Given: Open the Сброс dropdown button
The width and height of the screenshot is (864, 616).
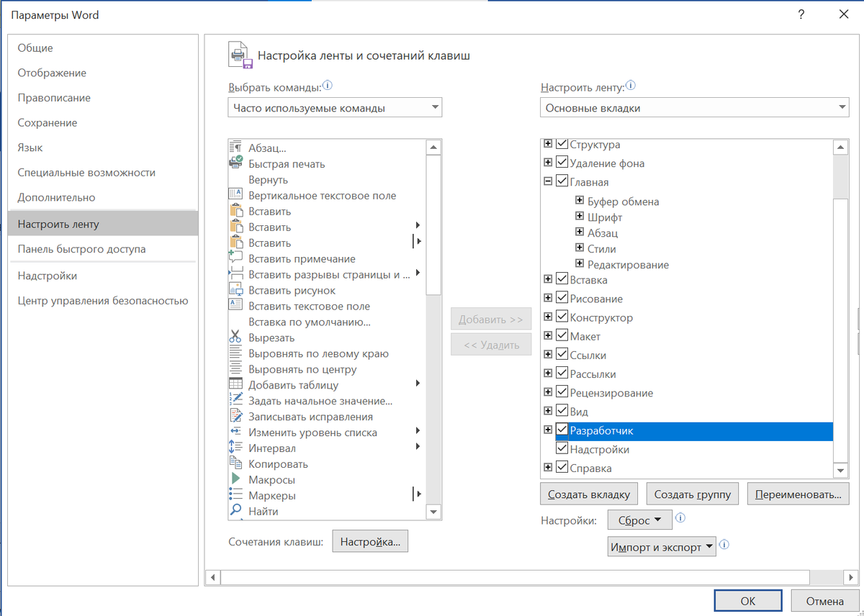Looking at the screenshot, I should (x=640, y=520).
